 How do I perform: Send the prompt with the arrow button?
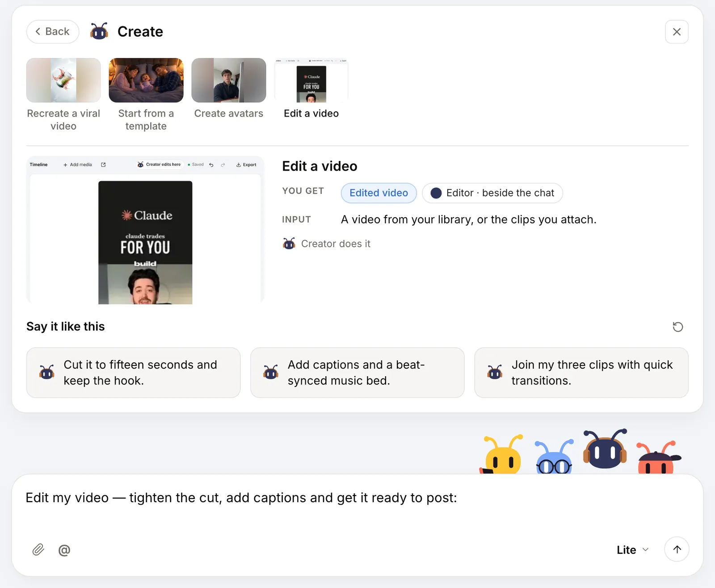[x=677, y=549]
